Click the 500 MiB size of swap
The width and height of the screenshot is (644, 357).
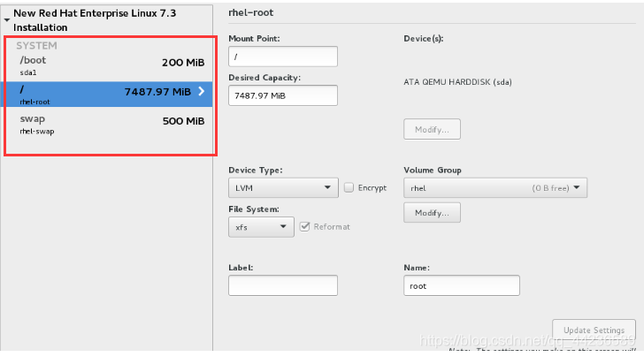pyautogui.click(x=183, y=121)
